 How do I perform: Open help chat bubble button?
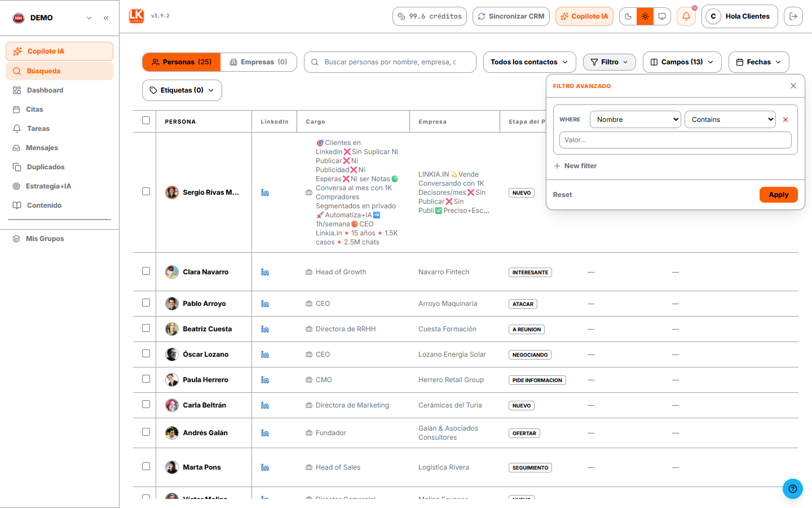793,489
